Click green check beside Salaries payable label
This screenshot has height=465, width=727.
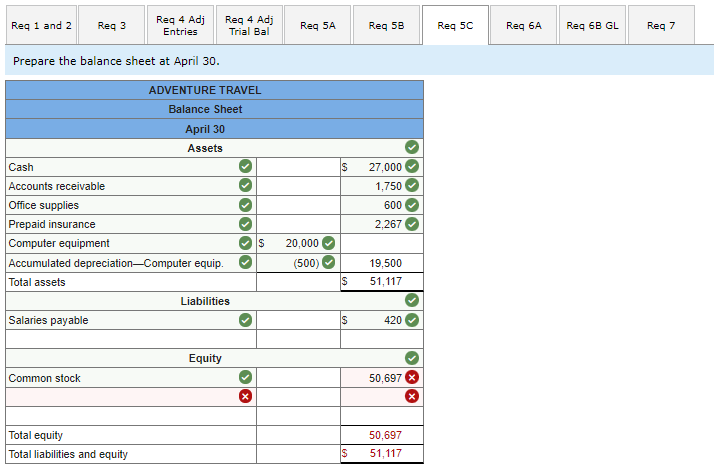[x=245, y=320]
